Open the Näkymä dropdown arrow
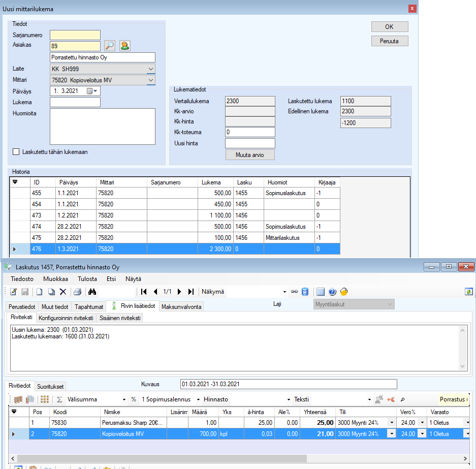This screenshot has width=476, height=469. point(284,292)
